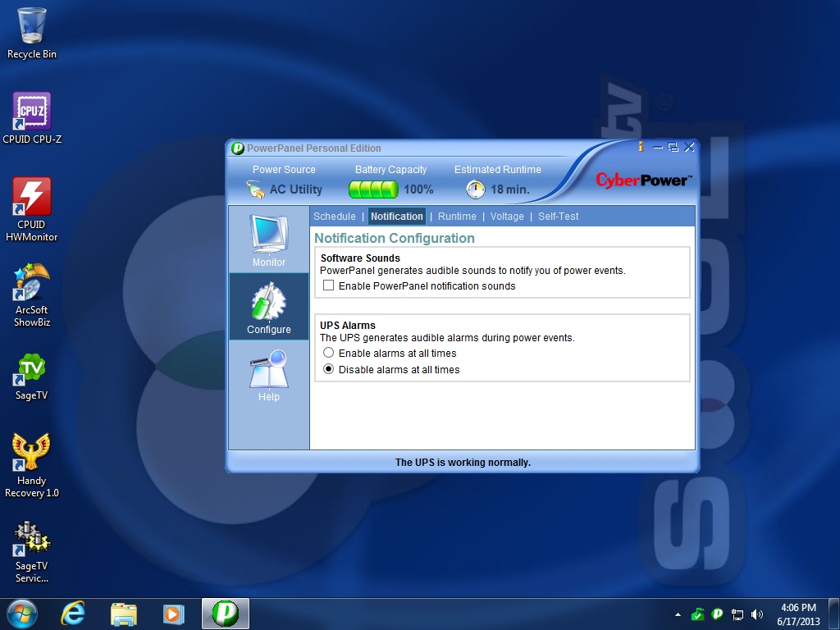Open the Help book icon
The width and height of the screenshot is (840, 630).
click(x=269, y=368)
